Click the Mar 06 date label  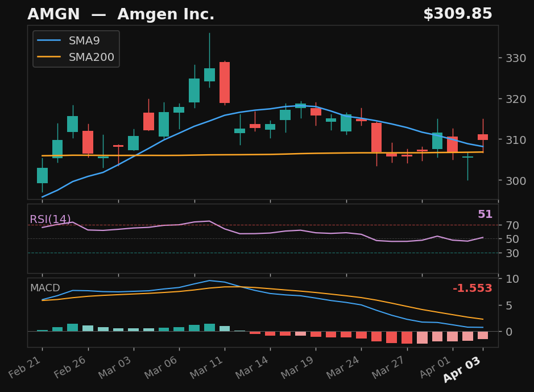pyautogui.click(x=161, y=367)
